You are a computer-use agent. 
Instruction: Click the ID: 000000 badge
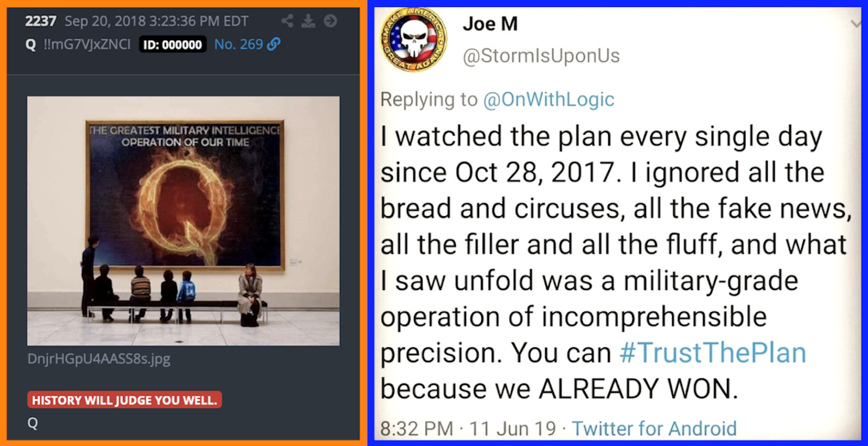pos(173,45)
